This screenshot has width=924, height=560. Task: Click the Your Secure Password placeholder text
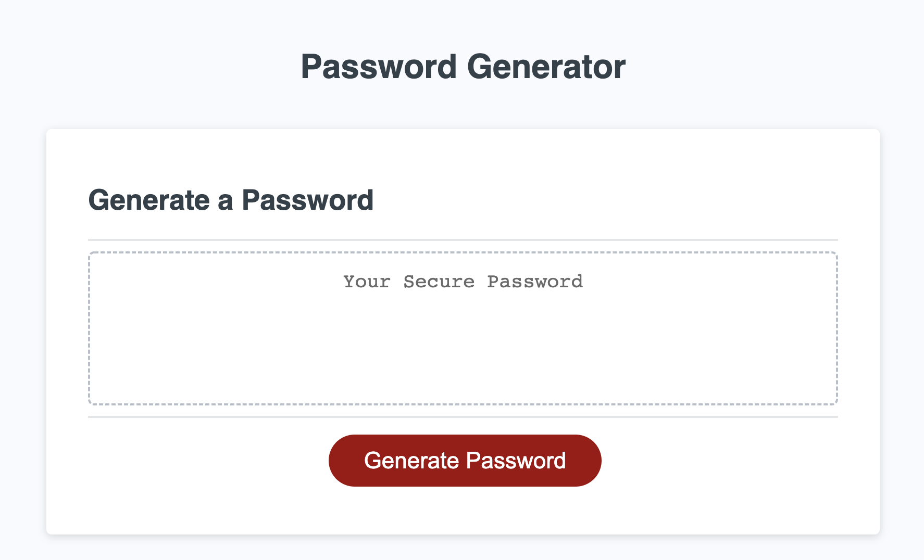point(463,282)
